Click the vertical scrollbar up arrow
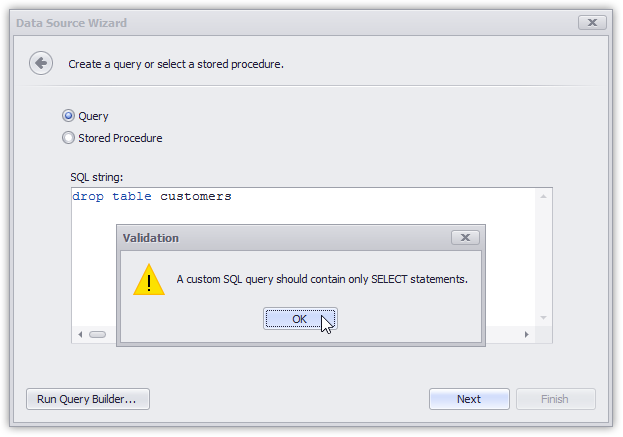Viewport: 623px width, 437px height. 544,198
